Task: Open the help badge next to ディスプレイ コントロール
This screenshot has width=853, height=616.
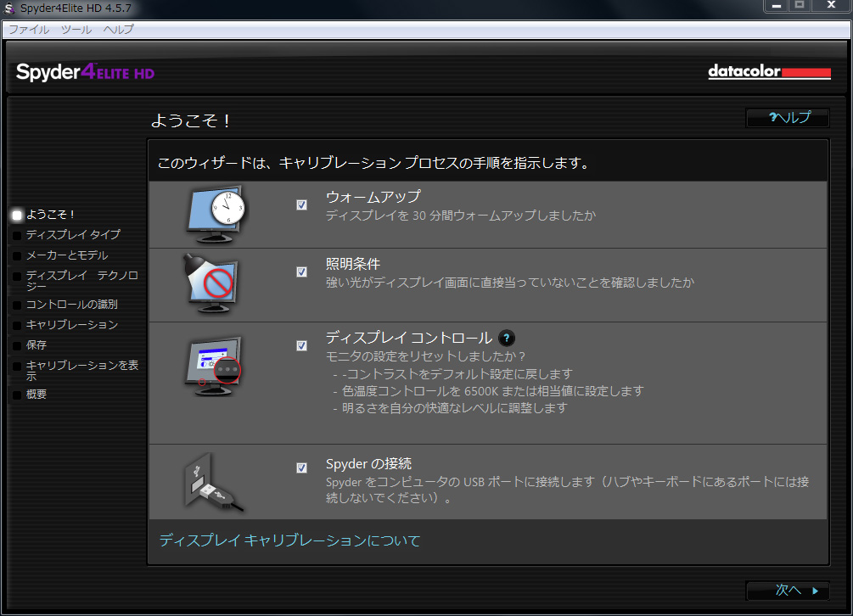Action: coord(507,338)
